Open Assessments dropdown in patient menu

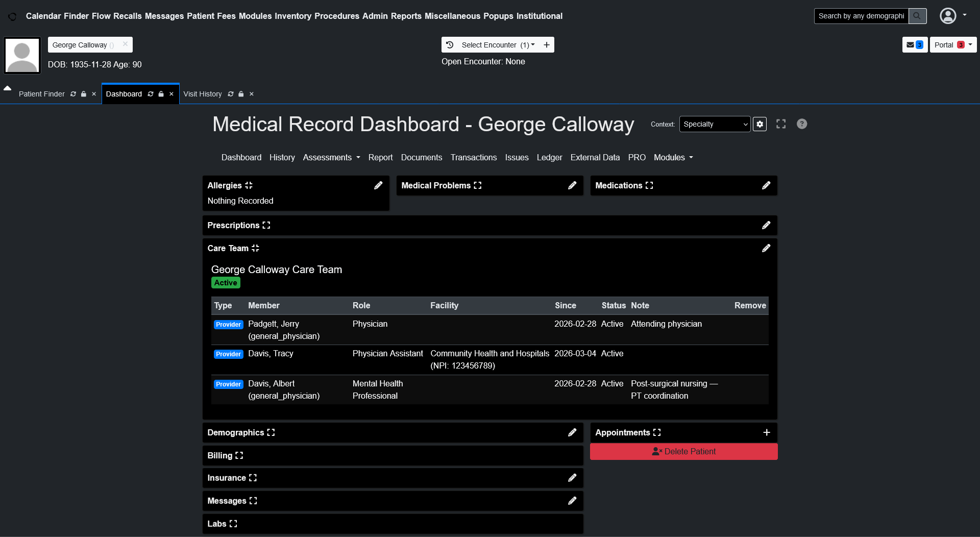coord(331,158)
